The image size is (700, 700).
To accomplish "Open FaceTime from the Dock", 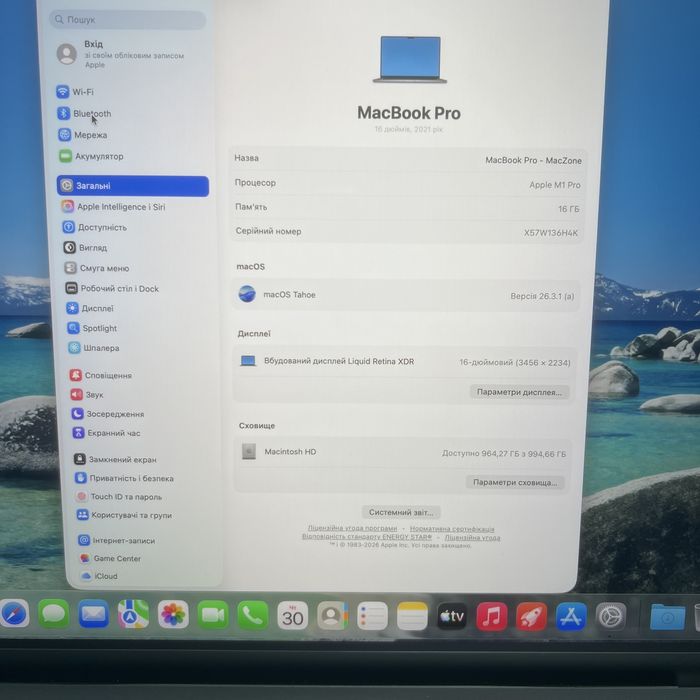I will 213,615.
